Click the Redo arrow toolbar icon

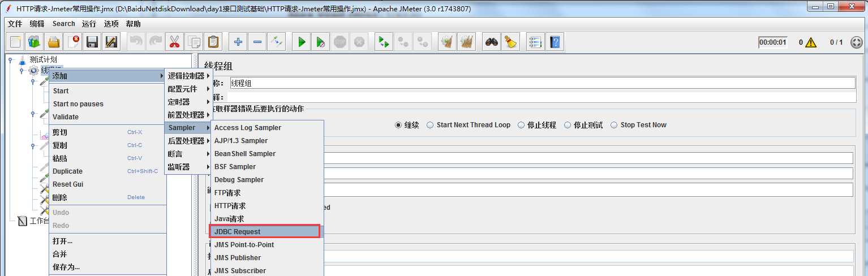(x=156, y=42)
